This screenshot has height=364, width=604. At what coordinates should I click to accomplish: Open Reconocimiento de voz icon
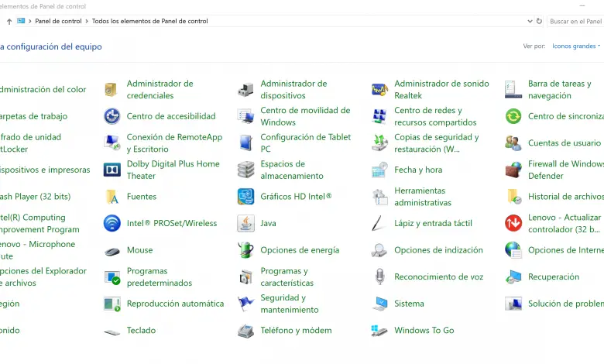[x=379, y=276]
